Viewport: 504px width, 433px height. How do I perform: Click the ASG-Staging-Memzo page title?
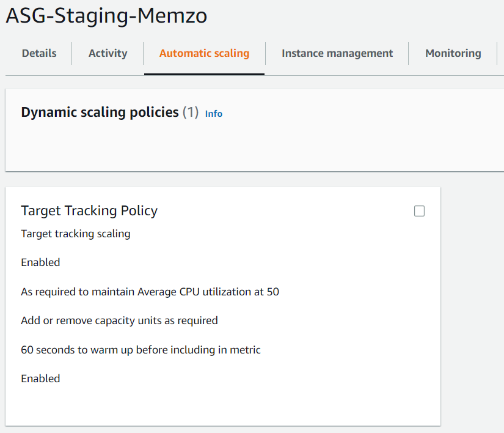(x=106, y=16)
